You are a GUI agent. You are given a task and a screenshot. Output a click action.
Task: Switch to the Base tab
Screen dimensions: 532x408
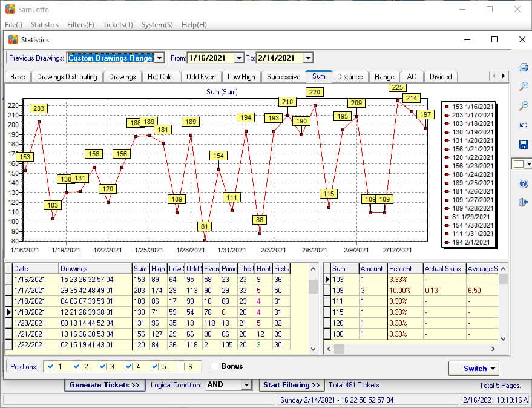coord(18,77)
